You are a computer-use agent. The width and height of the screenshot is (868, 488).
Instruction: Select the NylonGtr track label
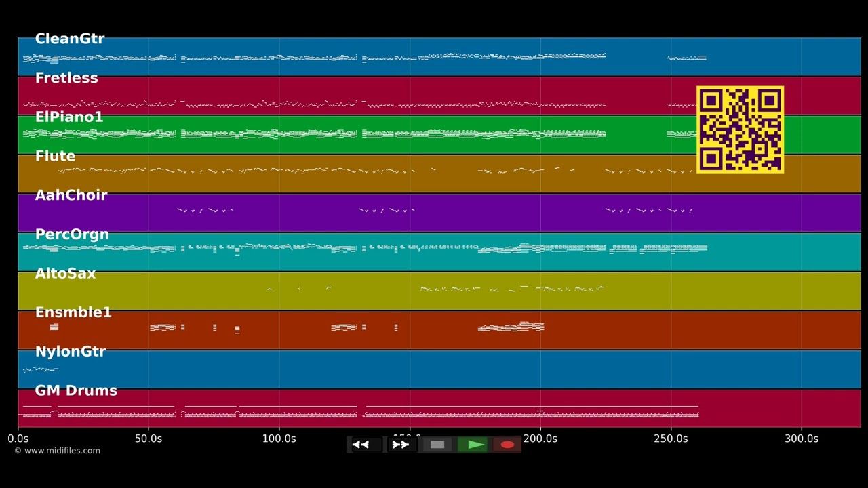coord(71,352)
